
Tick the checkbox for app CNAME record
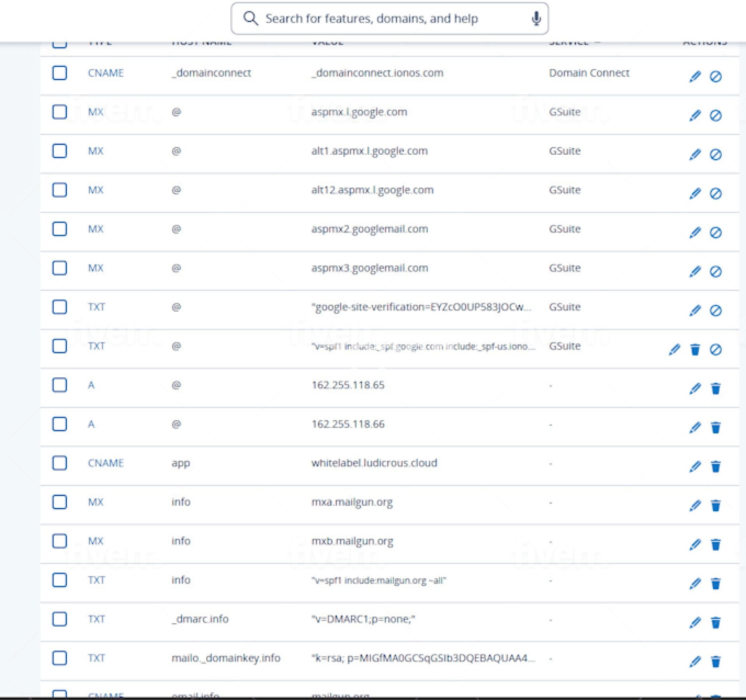59,463
